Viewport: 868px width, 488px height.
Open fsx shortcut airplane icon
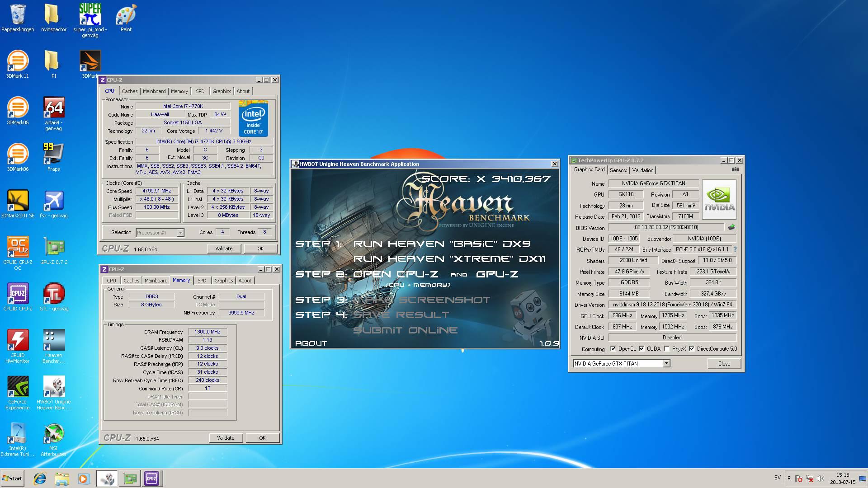point(53,200)
